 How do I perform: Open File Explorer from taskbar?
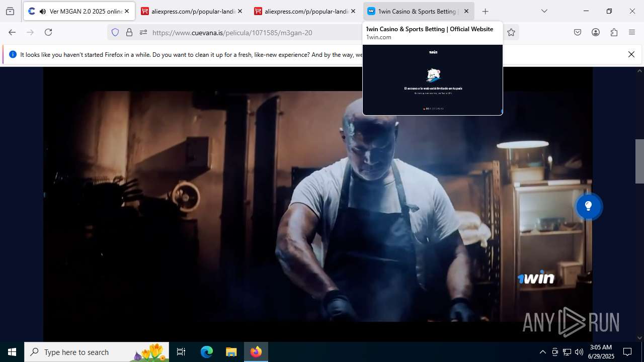[x=231, y=352]
